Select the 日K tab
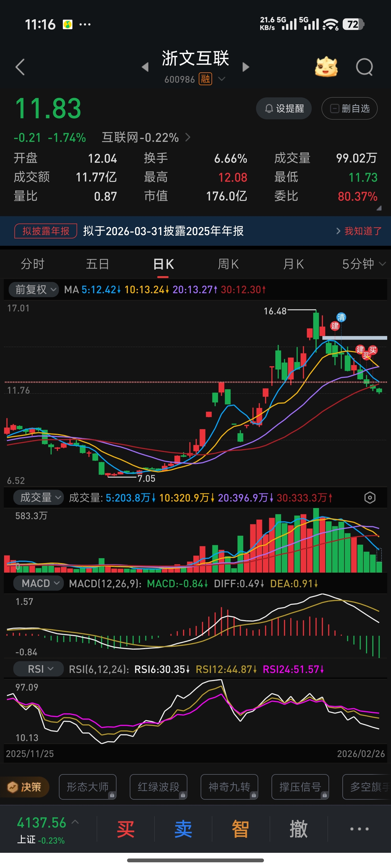This screenshot has height=868, width=391. (163, 264)
